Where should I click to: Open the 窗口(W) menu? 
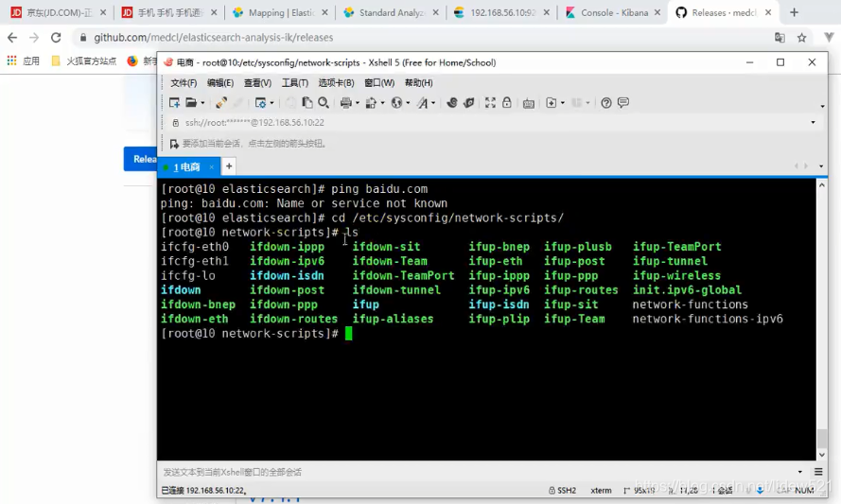(379, 82)
